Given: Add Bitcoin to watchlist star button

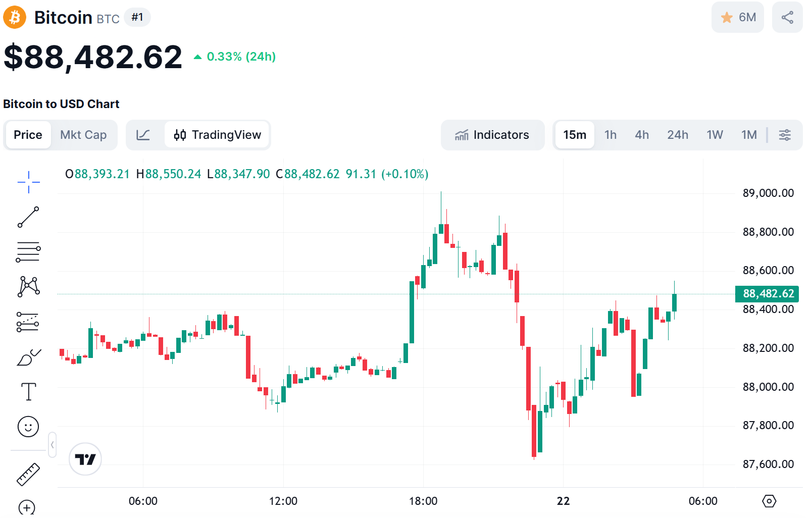Looking at the screenshot, I should point(737,18).
